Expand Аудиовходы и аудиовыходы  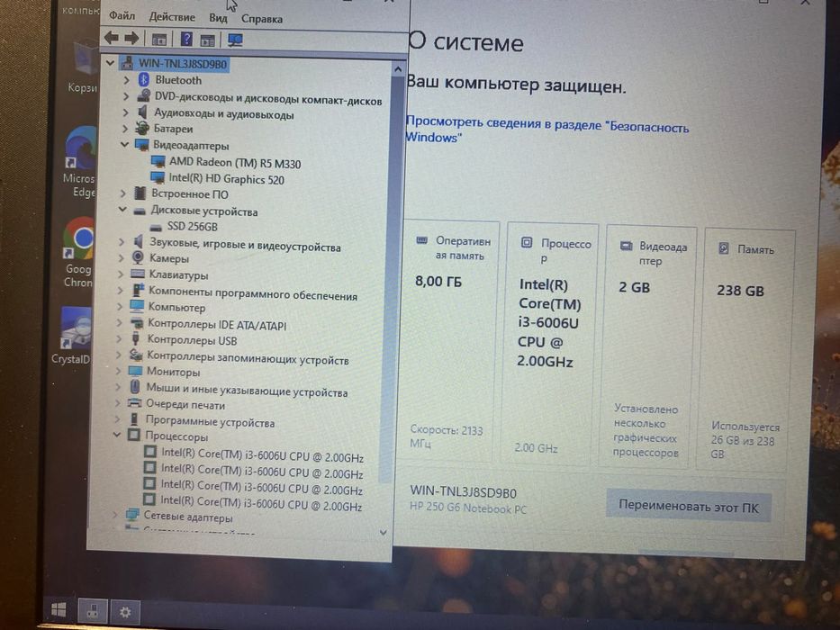(125, 112)
